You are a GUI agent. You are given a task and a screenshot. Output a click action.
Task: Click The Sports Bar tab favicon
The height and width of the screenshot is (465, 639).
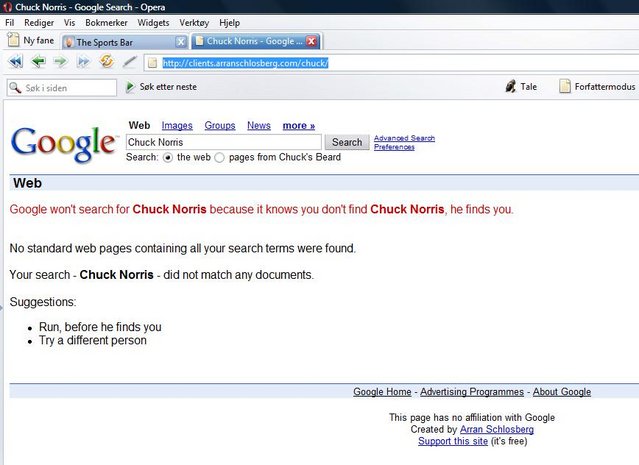(x=69, y=42)
